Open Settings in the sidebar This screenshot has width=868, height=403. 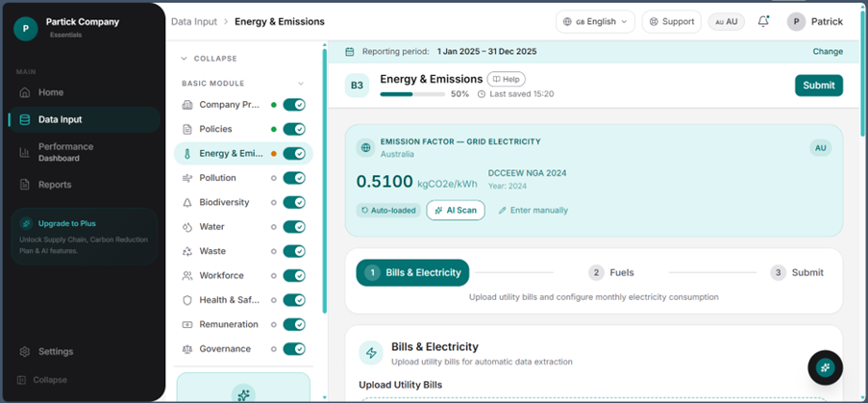click(85, 351)
